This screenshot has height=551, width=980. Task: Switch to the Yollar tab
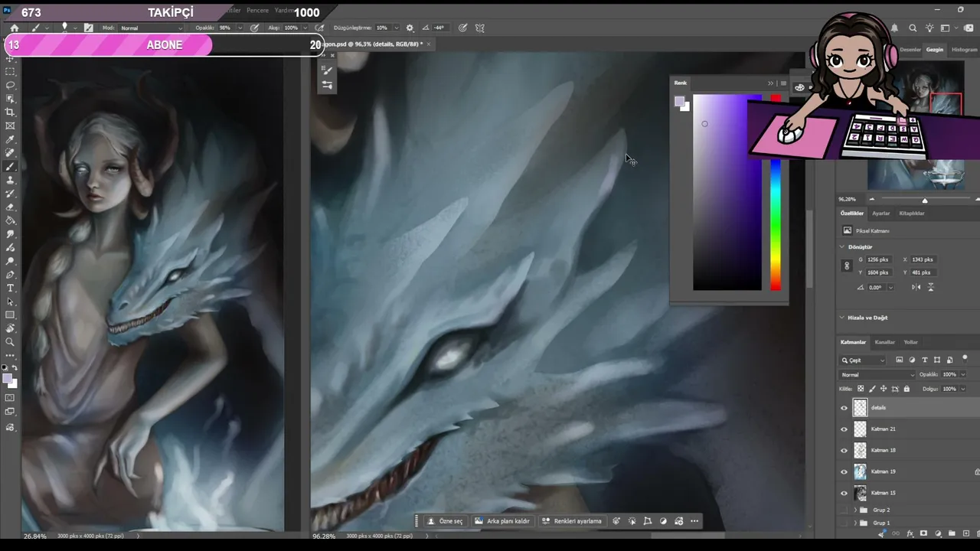910,342
